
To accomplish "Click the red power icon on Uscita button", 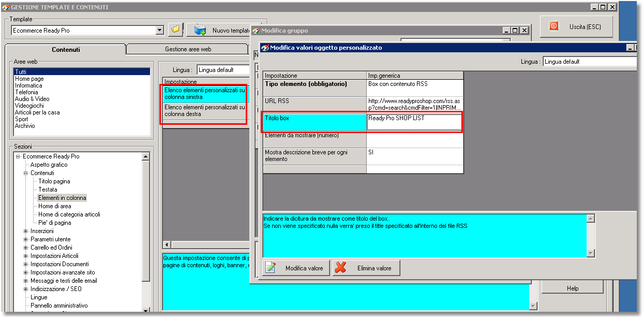I will pyautogui.click(x=553, y=26).
